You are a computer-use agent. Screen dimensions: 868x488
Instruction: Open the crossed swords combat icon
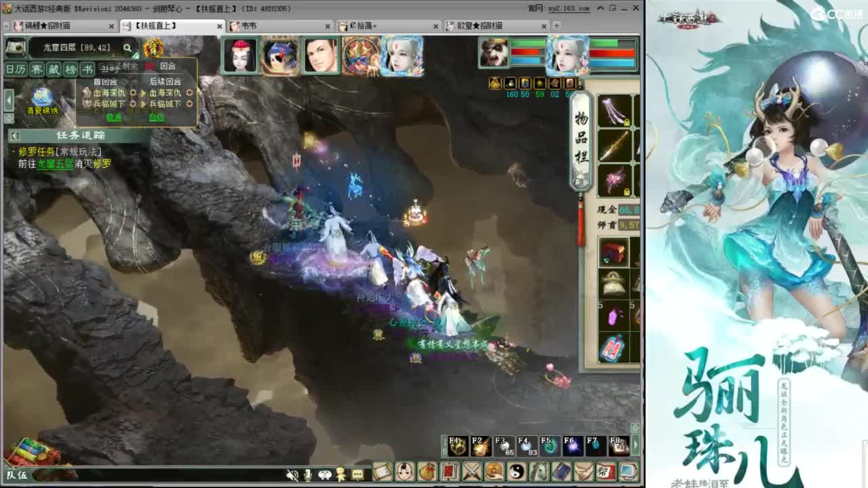pyautogui.click(x=472, y=471)
